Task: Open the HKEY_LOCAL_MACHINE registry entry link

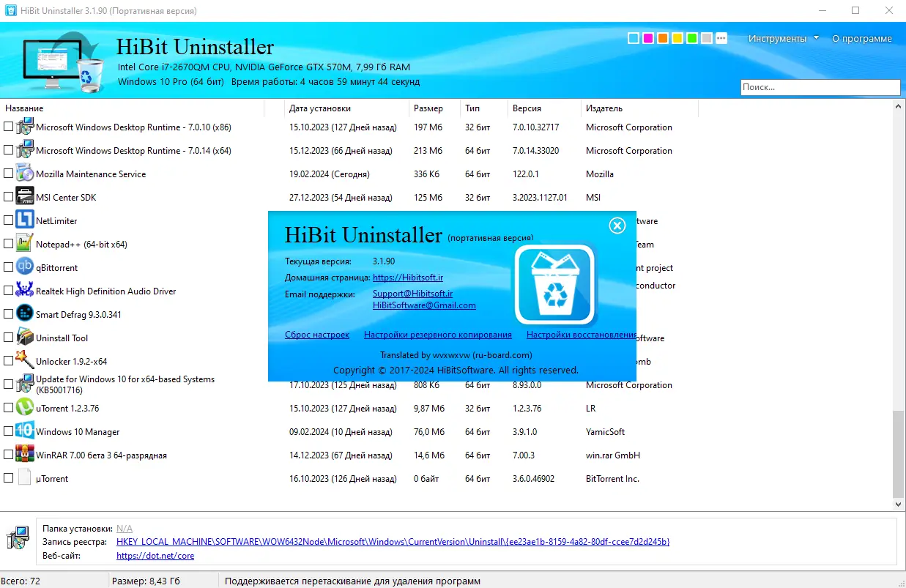Action: (x=393, y=542)
